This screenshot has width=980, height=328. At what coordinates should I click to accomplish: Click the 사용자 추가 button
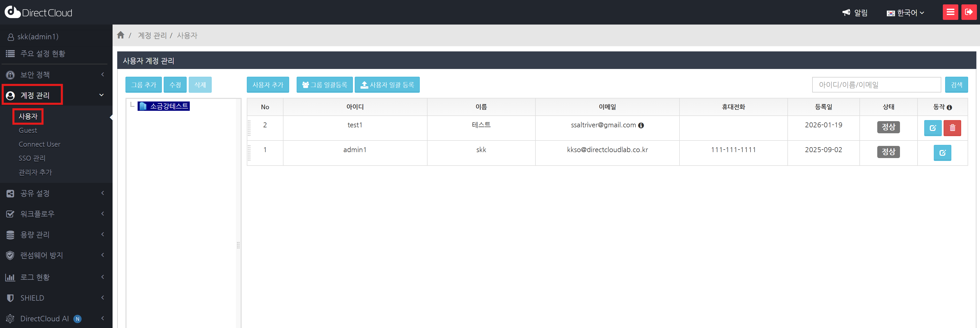coord(267,84)
